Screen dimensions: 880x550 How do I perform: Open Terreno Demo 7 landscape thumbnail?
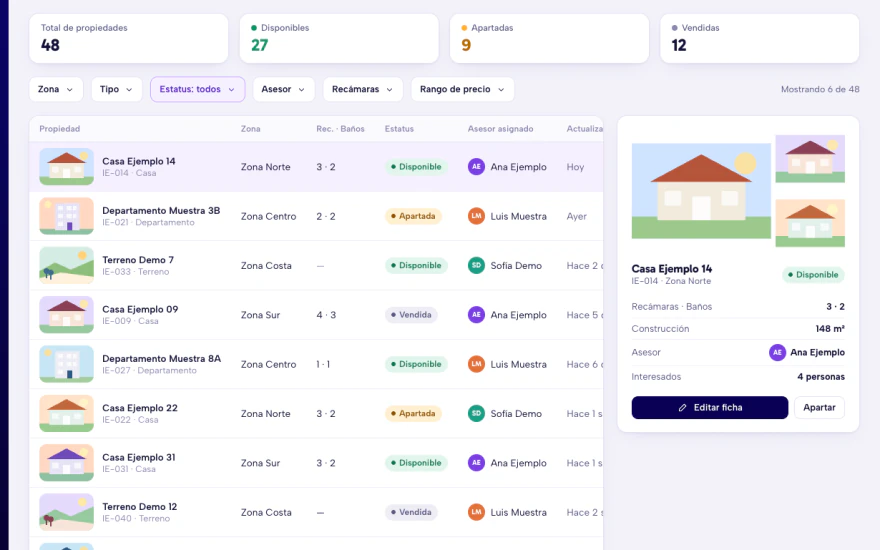(66, 265)
